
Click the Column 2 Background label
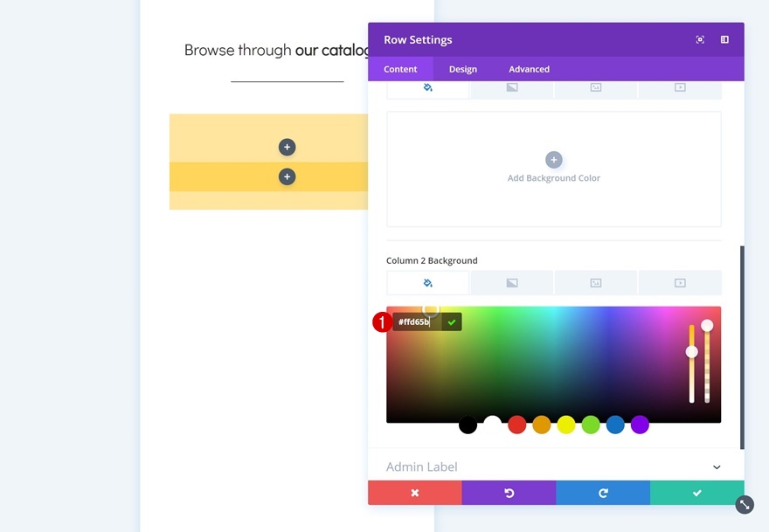coord(432,261)
